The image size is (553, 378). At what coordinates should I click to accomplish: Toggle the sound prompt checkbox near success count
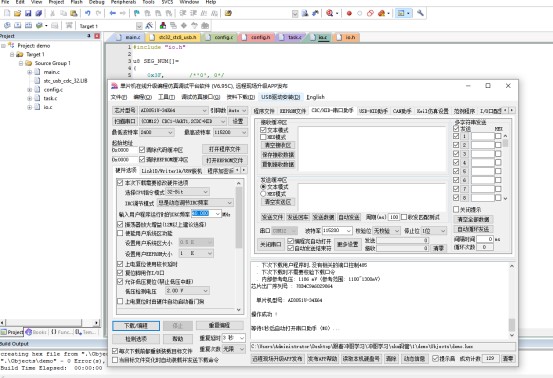(436, 358)
